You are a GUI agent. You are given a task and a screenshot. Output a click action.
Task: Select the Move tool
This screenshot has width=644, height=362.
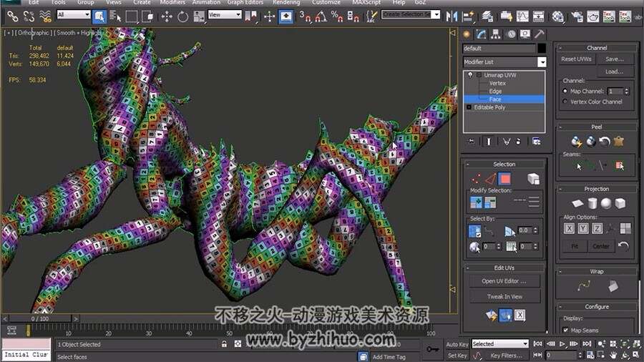166,16
